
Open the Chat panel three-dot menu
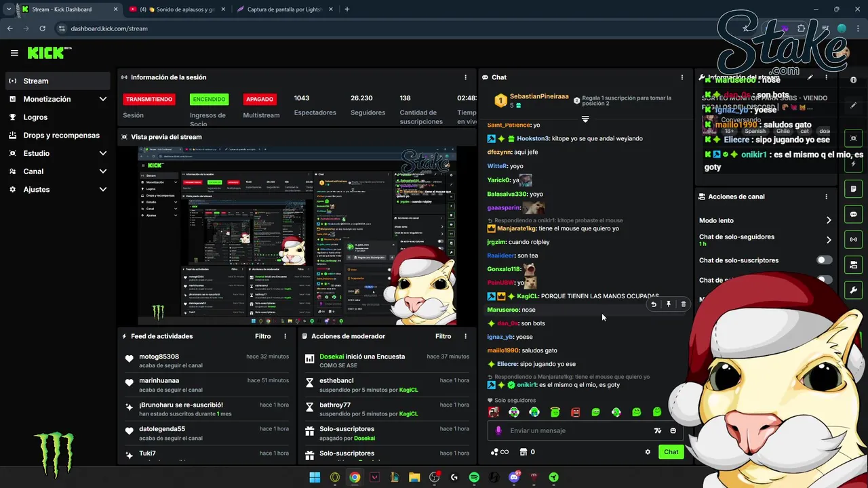point(682,77)
